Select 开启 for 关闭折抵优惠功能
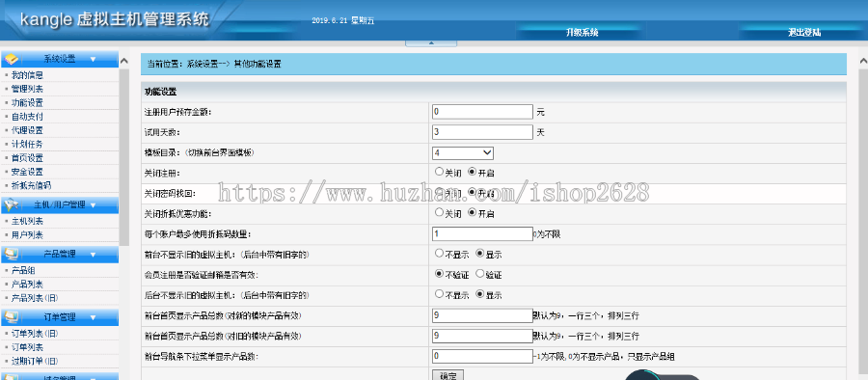This screenshot has height=380, width=868. (x=472, y=213)
